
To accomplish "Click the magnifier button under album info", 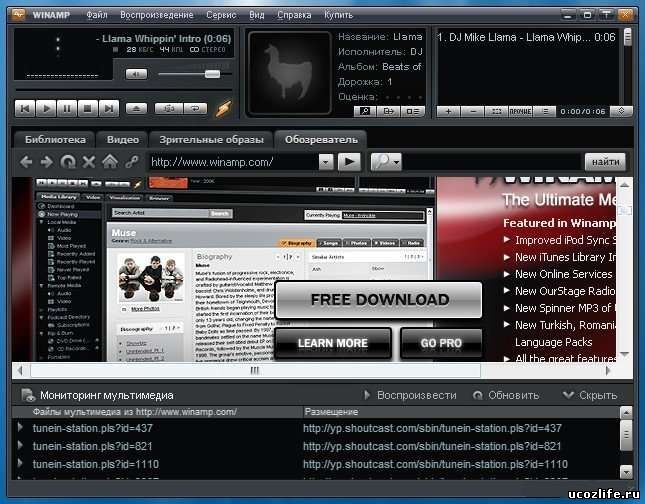I will 365,111.
